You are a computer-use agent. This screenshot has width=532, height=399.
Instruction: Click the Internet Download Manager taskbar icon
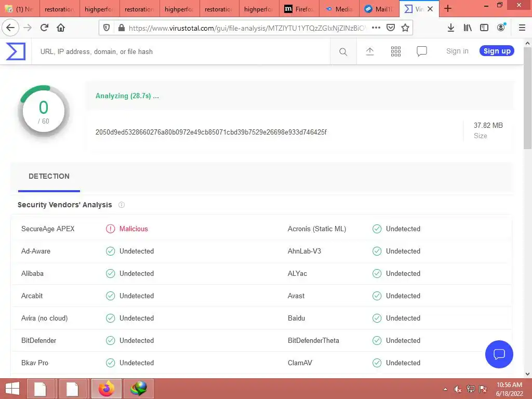click(x=138, y=389)
